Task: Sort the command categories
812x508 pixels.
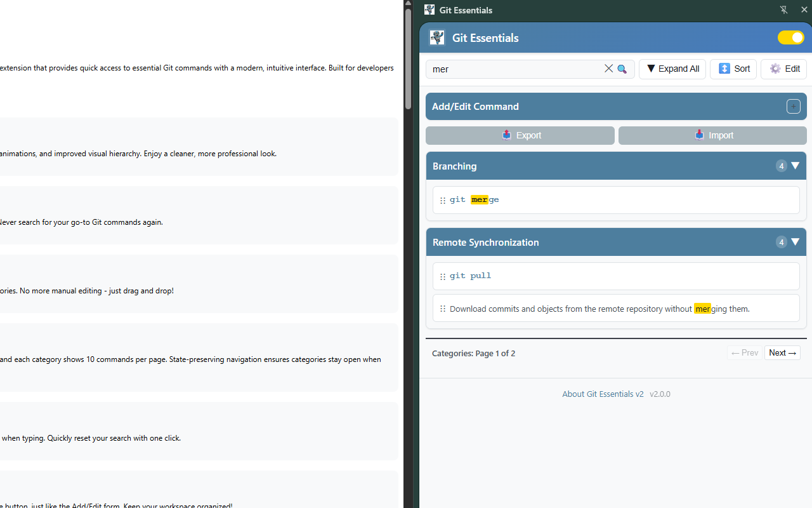Action: (x=733, y=69)
